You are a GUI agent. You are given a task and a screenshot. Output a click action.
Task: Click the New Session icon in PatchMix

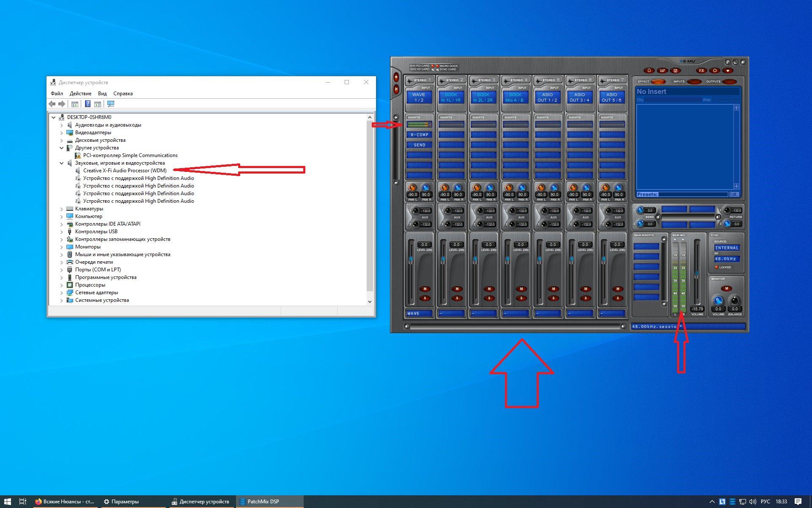(649, 71)
